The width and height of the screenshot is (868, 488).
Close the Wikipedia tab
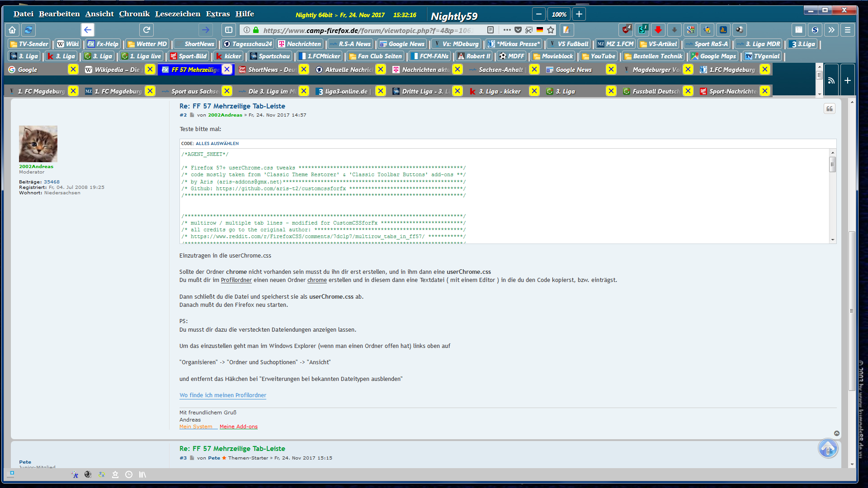(150, 69)
